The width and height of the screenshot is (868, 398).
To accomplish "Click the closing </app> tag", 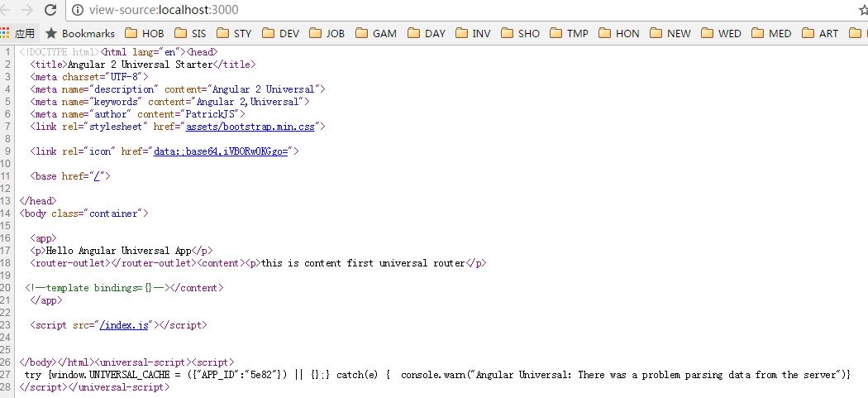I will (x=46, y=300).
